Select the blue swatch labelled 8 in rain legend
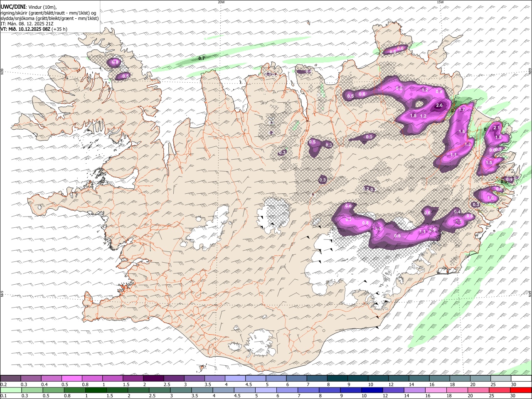Image resolution: width=532 pixels, height=399 pixels. coord(329,390)
